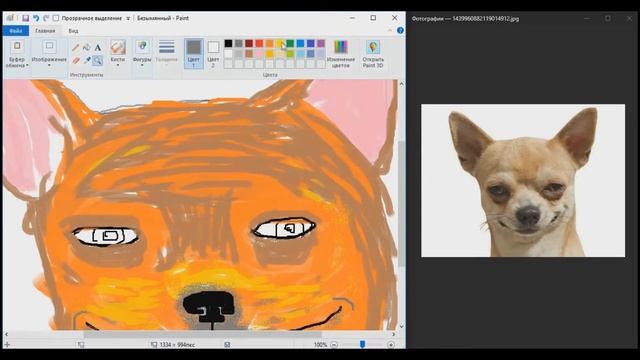This screenshot has width=640, height=360.
Task: Click the zoom out minus button
Action: [334, 344]
